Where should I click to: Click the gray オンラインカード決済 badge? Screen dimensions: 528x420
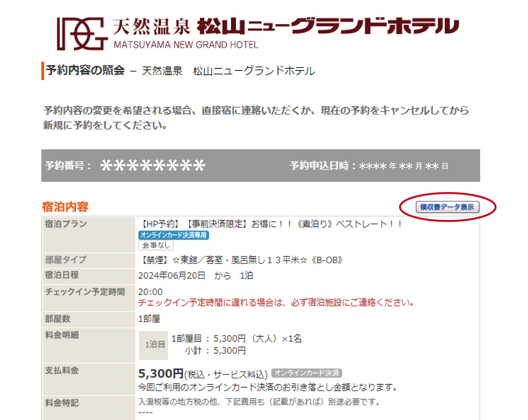(x=306, y=373)
